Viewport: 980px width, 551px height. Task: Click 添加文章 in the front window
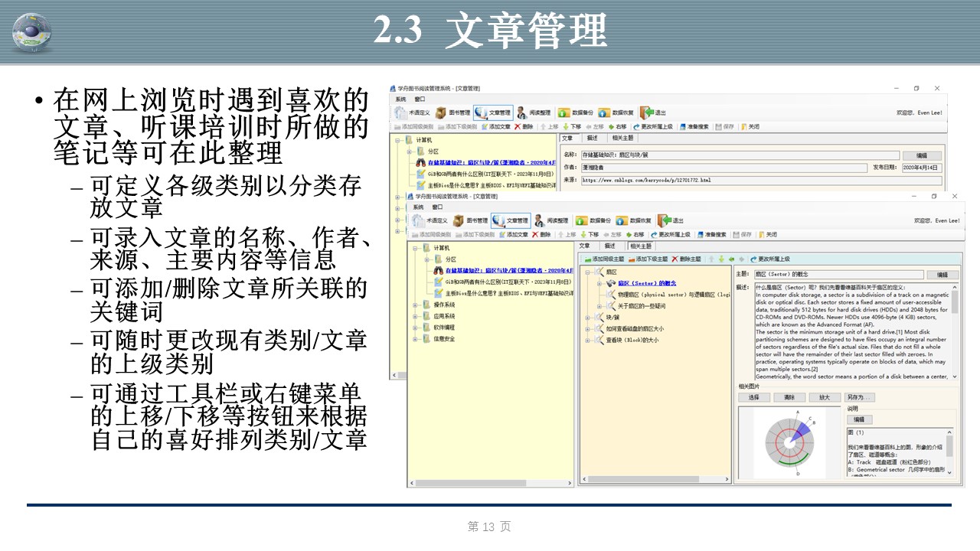pos(513,235)
